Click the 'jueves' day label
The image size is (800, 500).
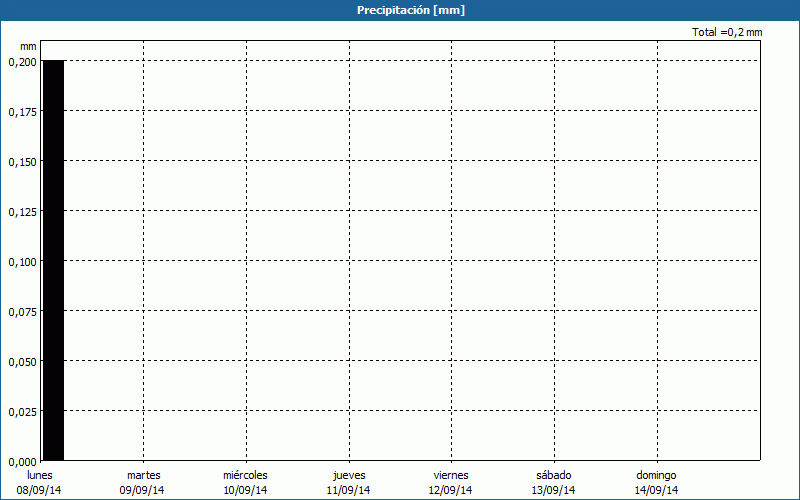[349, 476]
